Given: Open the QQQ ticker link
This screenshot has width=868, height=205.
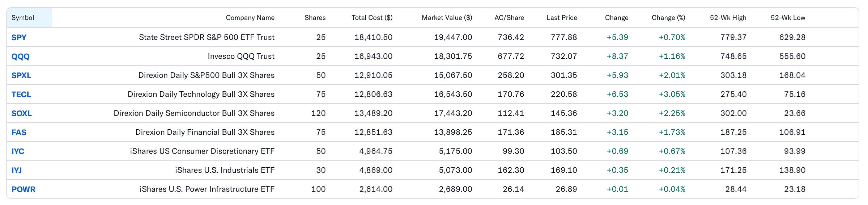Looking at the screenshot, I should 20,57.
